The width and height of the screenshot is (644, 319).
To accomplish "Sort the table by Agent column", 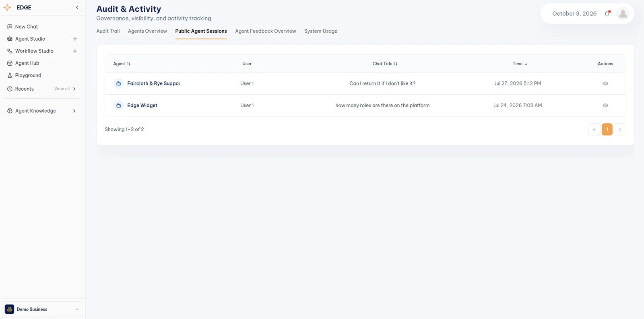I will 122,64.
